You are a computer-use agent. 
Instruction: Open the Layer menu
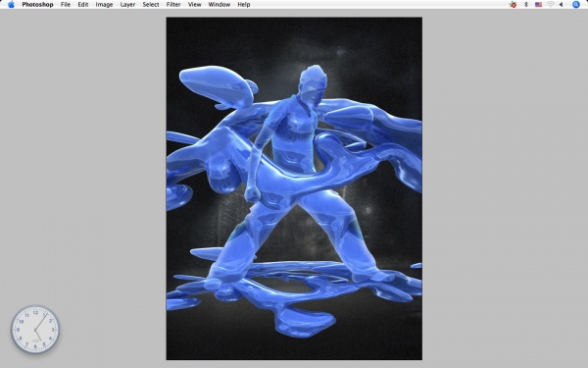tap(127, 5)
